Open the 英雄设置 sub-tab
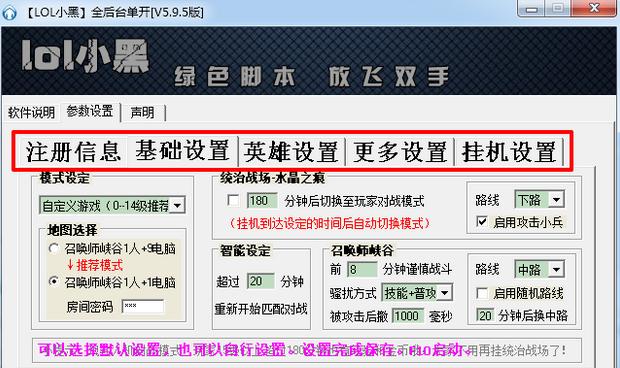This screenshot has width=620, height=368. coord(291,152)
